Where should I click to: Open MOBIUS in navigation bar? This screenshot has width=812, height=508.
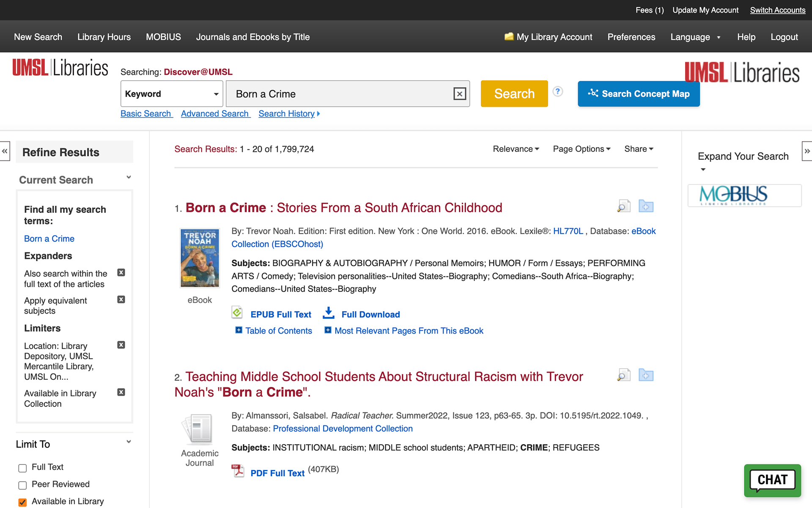coord(163,37)
